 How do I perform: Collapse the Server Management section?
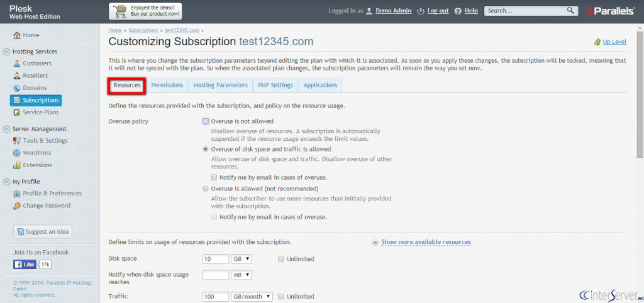click(6, 129)
